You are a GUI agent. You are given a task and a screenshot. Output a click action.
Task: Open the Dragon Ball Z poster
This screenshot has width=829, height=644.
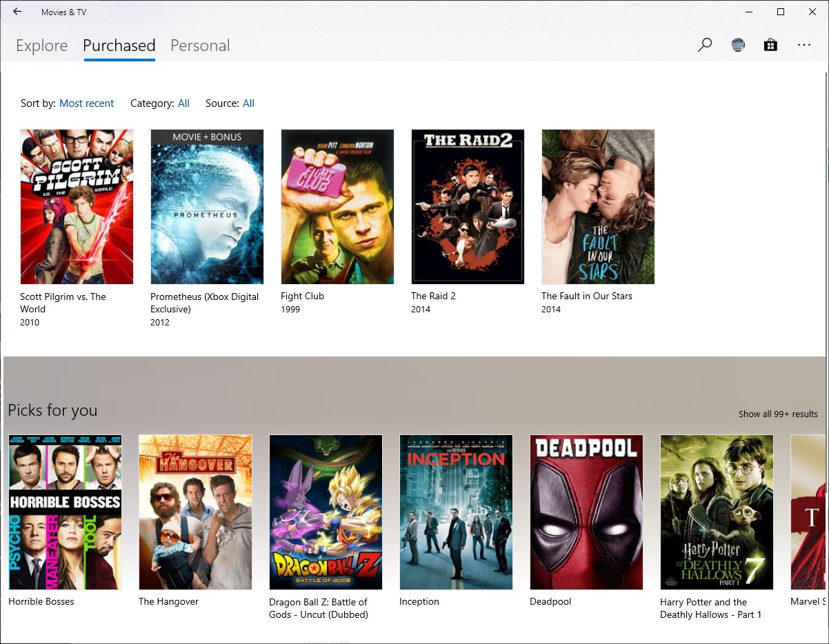326,512
